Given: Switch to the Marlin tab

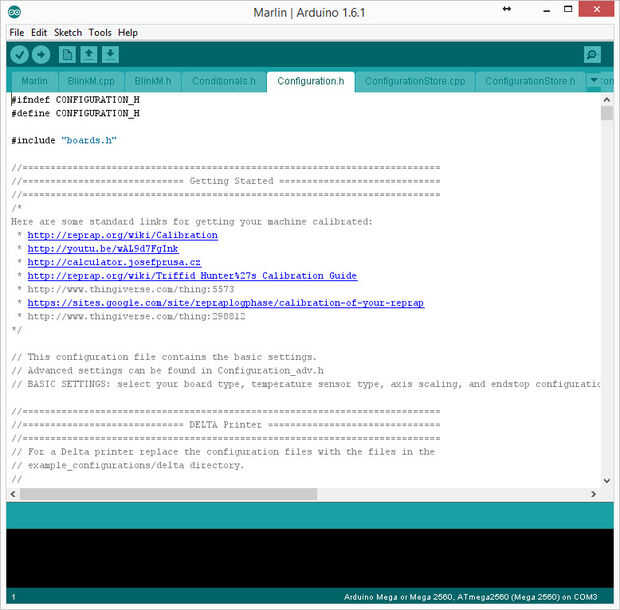Looking at the screenshot, I should point(34,81).
